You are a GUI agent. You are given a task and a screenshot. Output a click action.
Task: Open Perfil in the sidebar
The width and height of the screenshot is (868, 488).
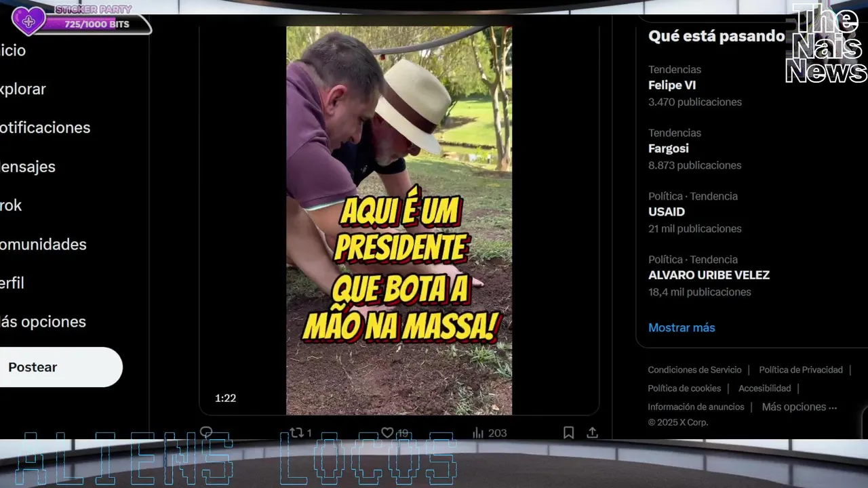[x=12, y=283]
